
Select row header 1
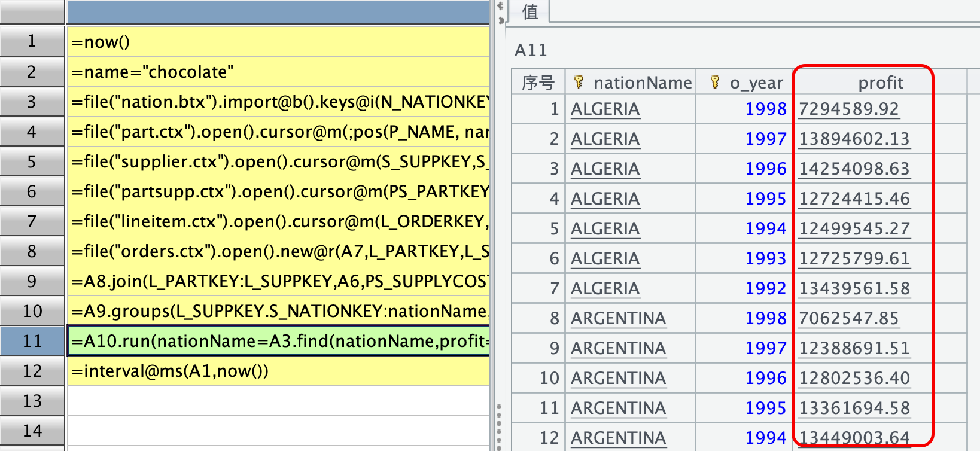click(x=32, y=41)
